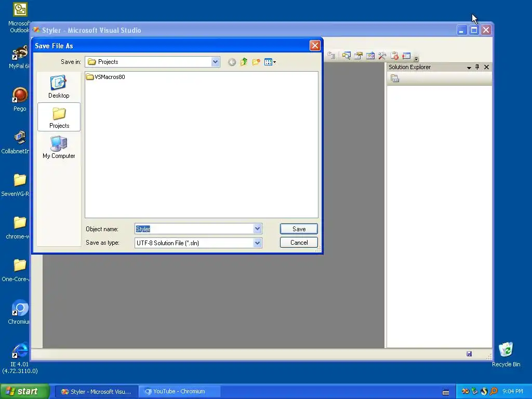The height and width of the screenshot is (399, 532).
Task: Open Solution Explorer window position menu arrow
Action: click(x=469, y=68)
